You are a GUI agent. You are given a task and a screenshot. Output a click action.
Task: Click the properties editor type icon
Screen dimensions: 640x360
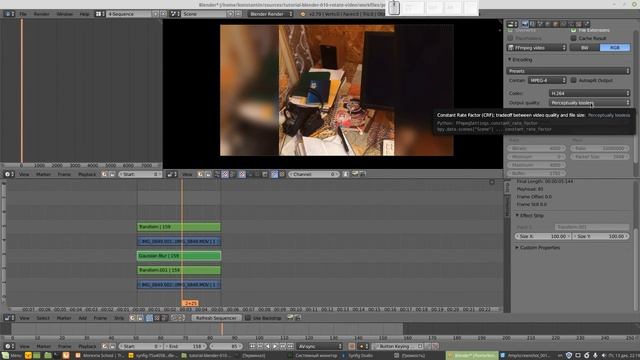pyautogui.click(x=512, y=24)
